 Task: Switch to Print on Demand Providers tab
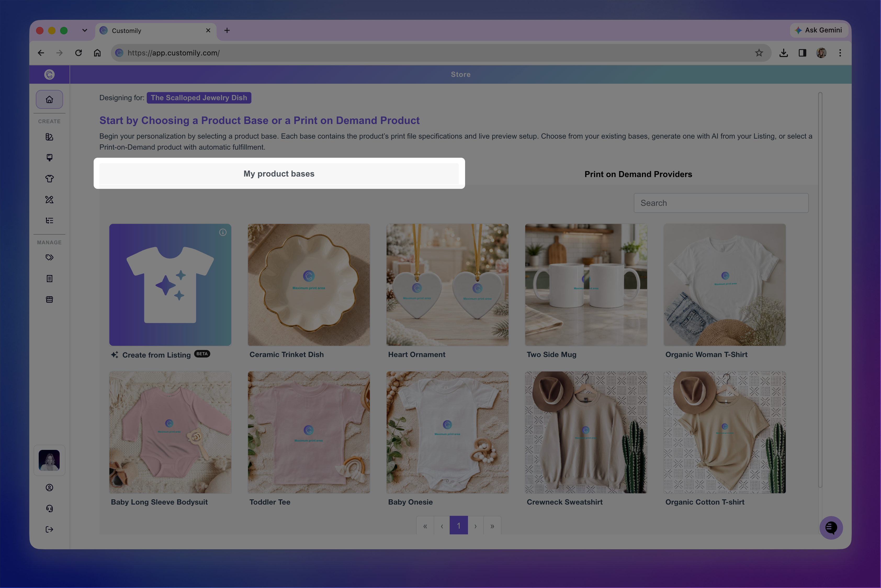[x=638, y=174]
